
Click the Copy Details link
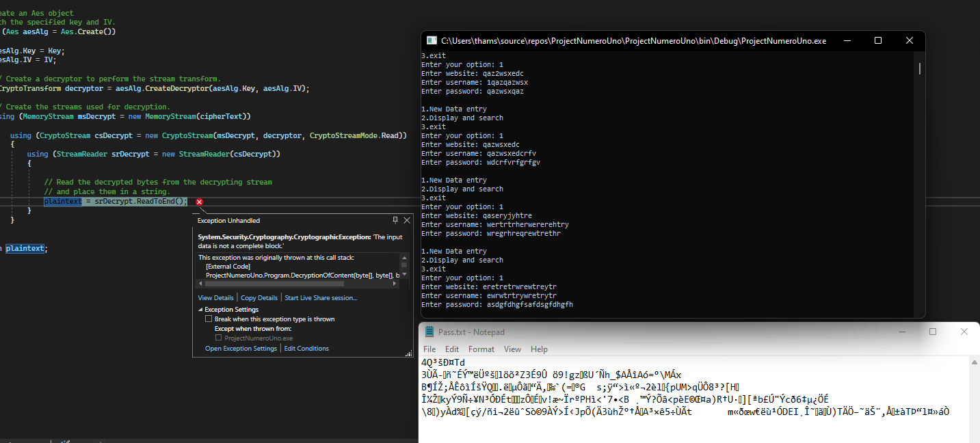click(259, 297)
